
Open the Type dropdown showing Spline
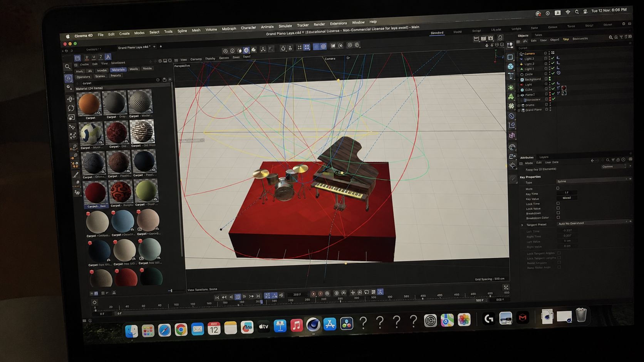(594, 181)
